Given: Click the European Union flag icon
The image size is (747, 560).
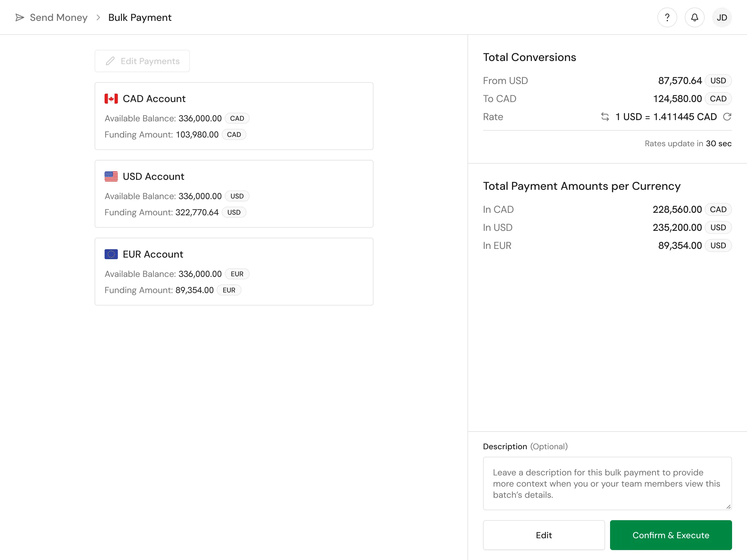Looking at the screenshot, I should (x=111, y=254).
